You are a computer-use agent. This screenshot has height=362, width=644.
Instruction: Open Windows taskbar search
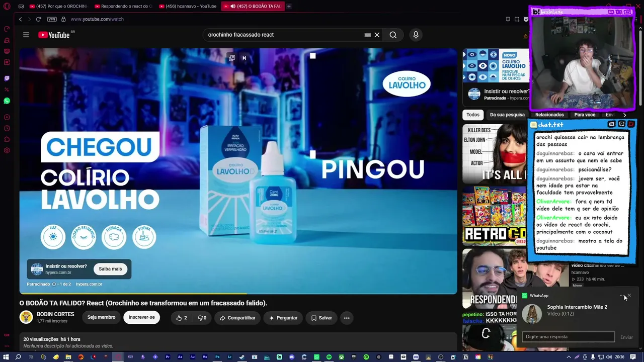point(18,357)
